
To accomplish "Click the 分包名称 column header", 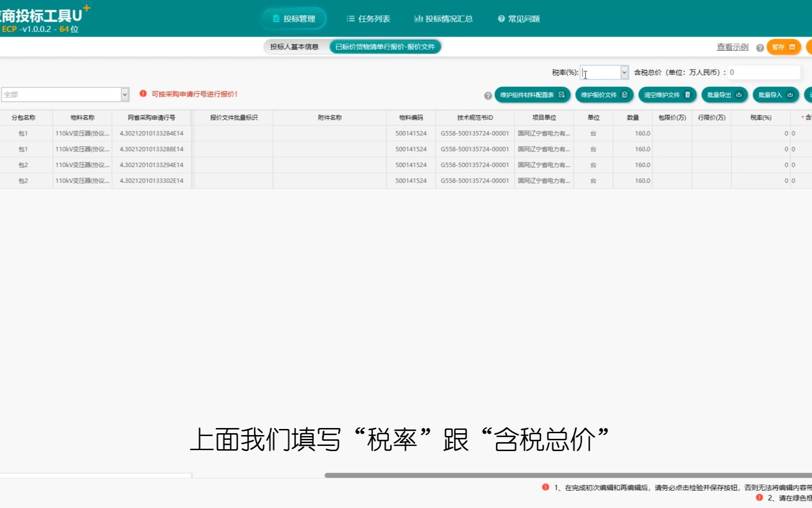I will click(23, 118).
